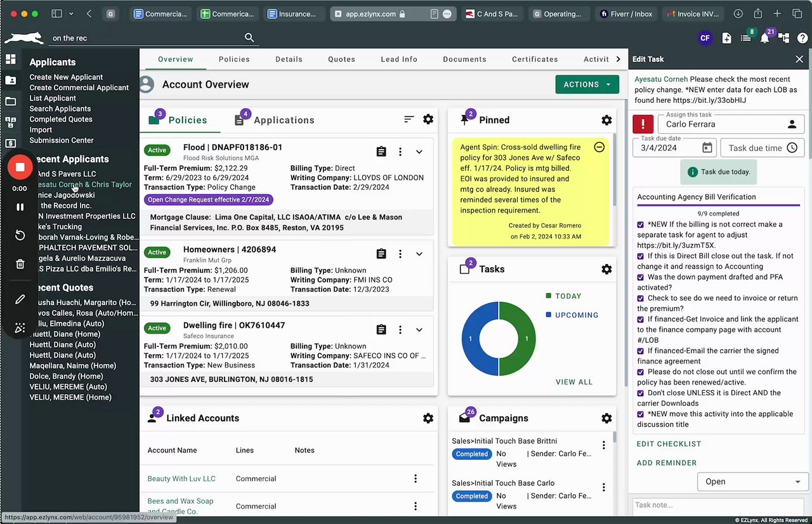Open the clipboard icon on the Flood policy
The image size is (812, 524).
click(x=381, y=152)
